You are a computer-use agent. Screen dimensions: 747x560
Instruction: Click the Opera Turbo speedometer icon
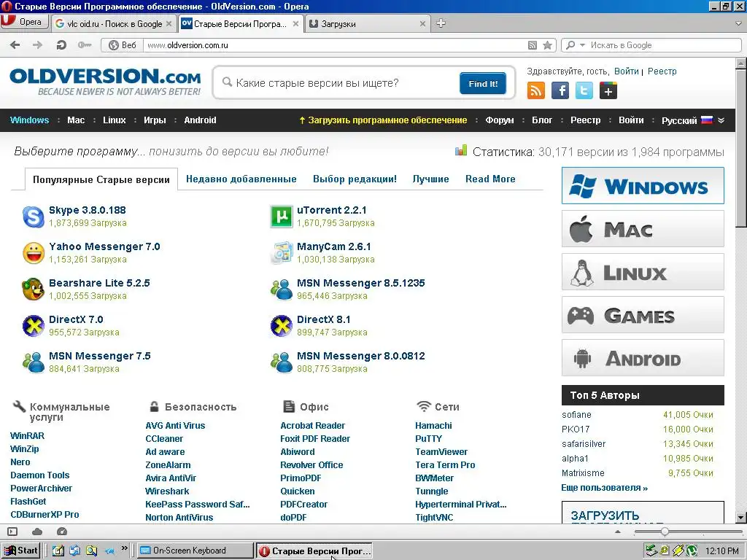click(x=61, y=532)
